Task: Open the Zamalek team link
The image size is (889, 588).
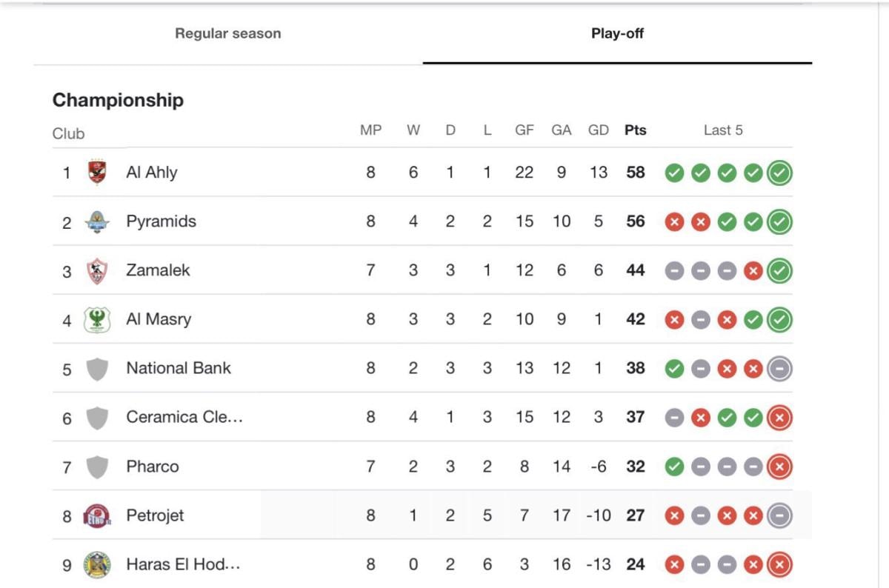Action: click(158, 270)
